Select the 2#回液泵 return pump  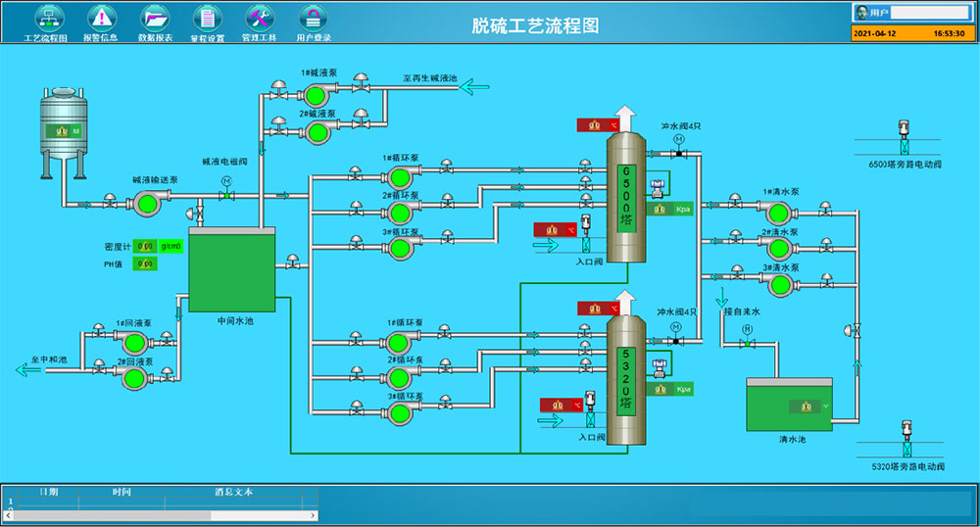click(x=134, y=378)
